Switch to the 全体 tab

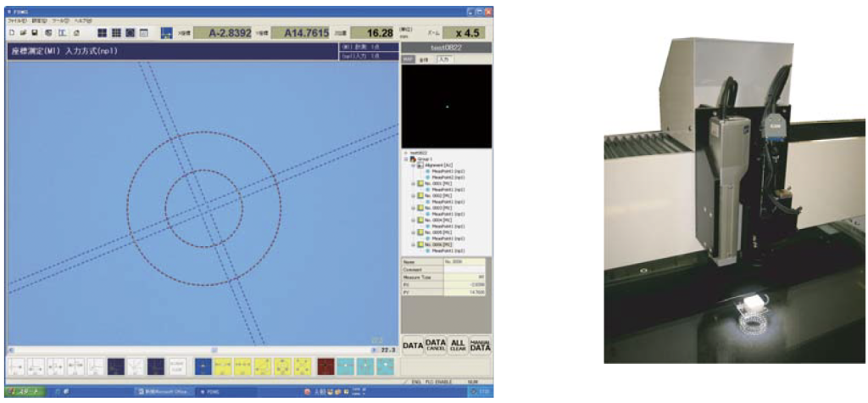pyautogui.click(x=424, y=59)
